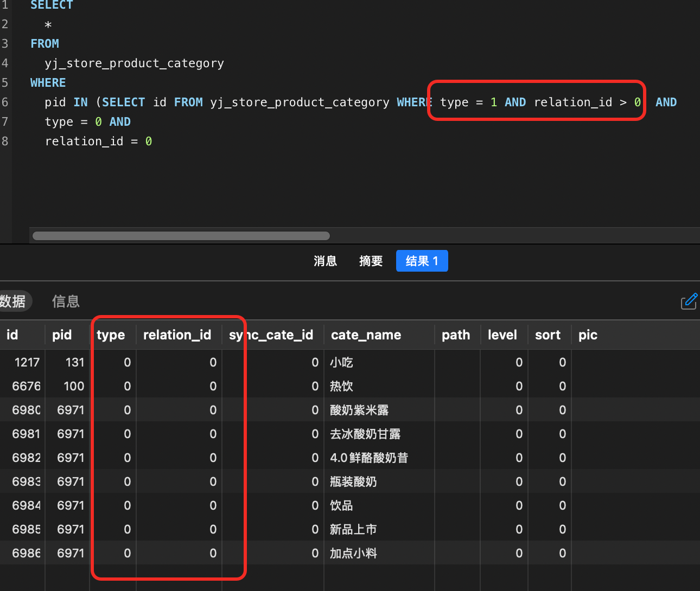Click the cate_name cell 热饮
700x591 pixels.
click(x=341, y=386)
